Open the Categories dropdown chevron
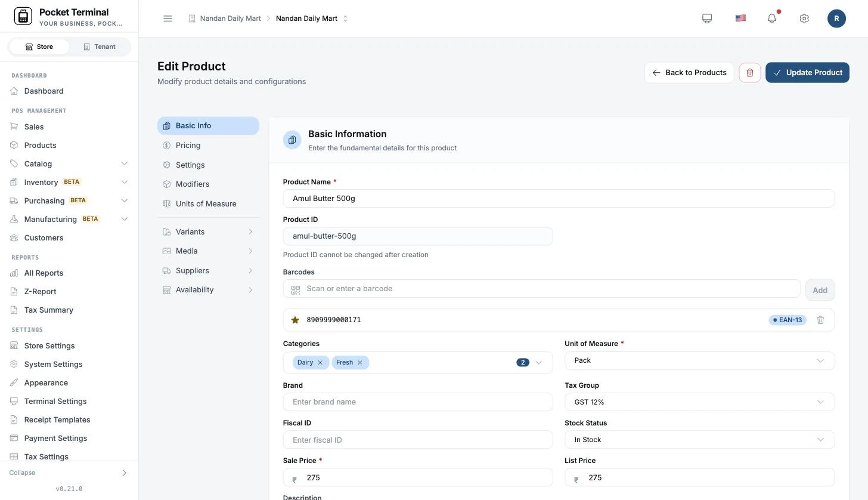 click(539, 362)
